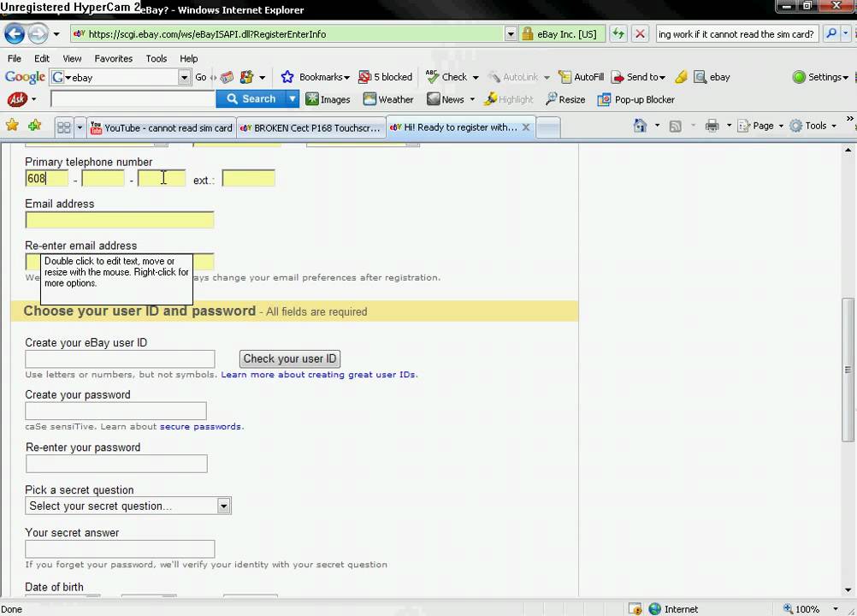Open Google toolbar Settings
This screenshot has height=616, width=857.
pyautogui.click(x=820, y=77)
